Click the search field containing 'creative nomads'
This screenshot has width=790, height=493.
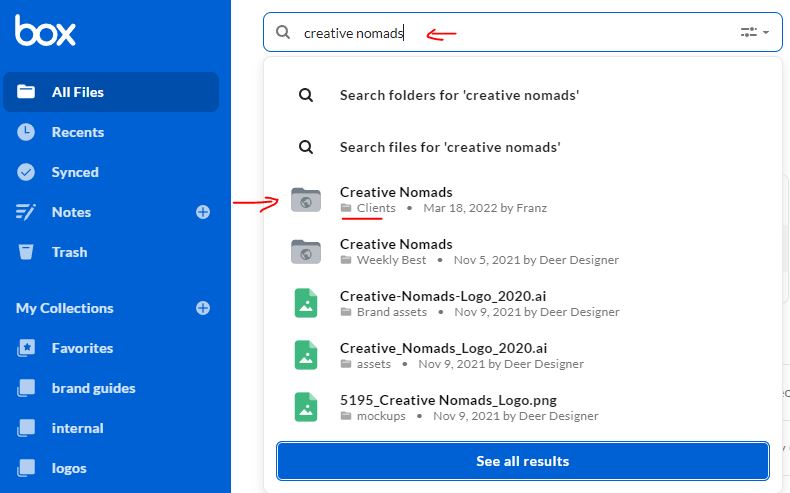tap(500, 32)
